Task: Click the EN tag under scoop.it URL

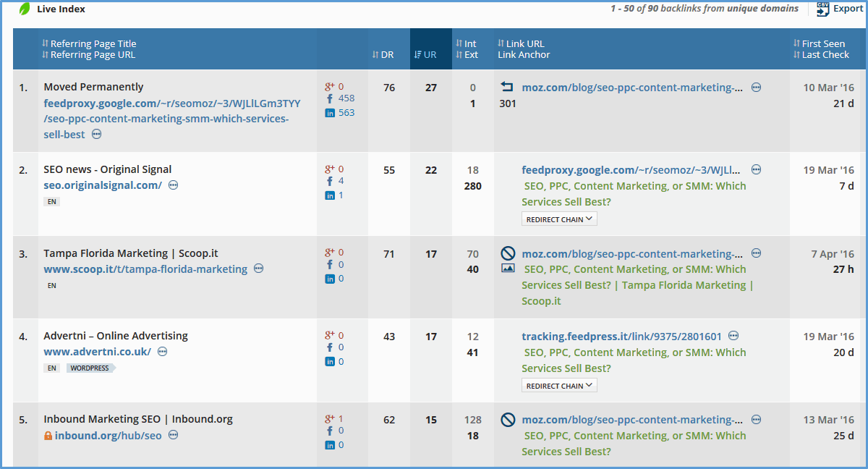Action: [52, 286]
